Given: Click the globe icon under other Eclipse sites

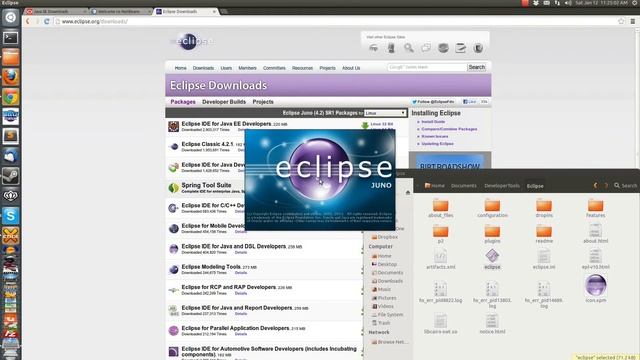Looking at the screenshot, I should point(443,48).
